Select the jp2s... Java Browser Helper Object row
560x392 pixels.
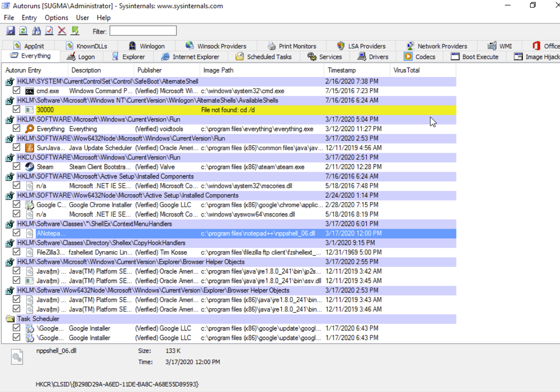[231, 271]
